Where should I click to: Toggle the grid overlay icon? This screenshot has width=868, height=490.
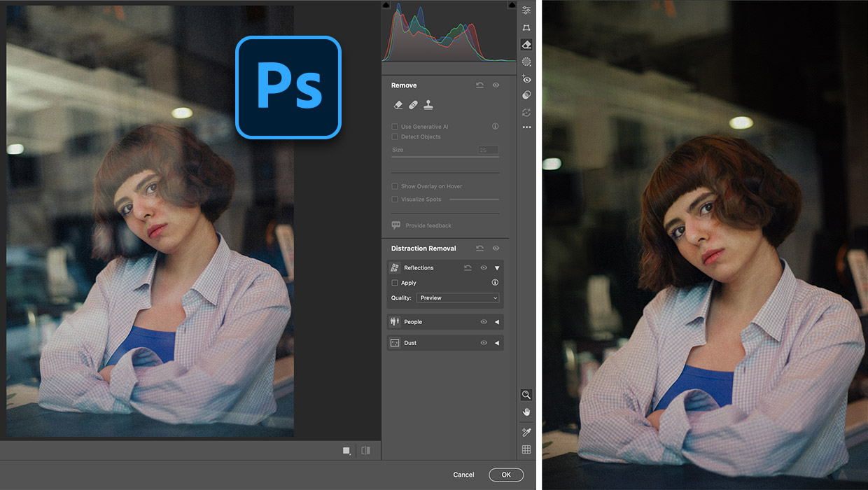pos(526,449)
